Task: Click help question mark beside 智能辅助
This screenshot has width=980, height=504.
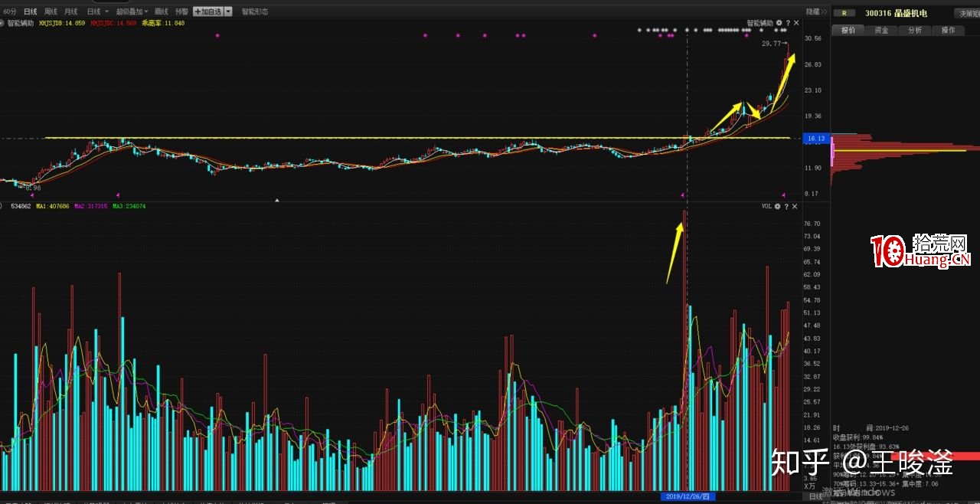Action: [x=787, y=23]
